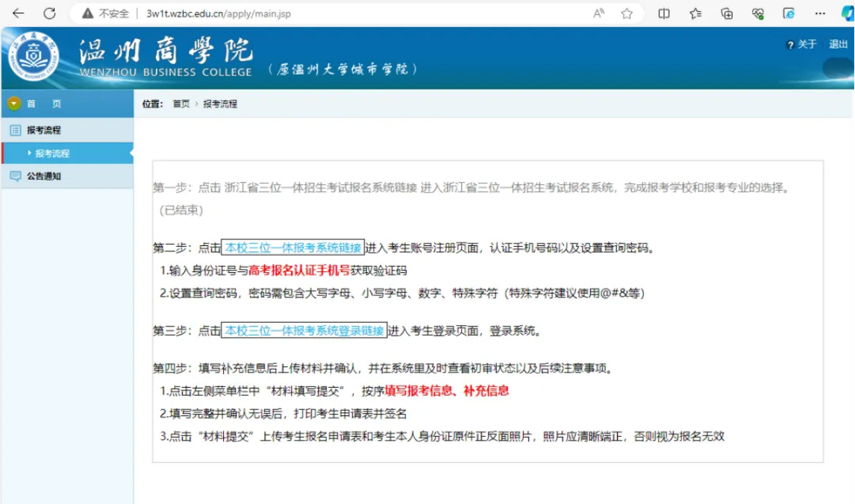
Task: Click the grid icon beside 报考流程
Action: coord(13,129)
